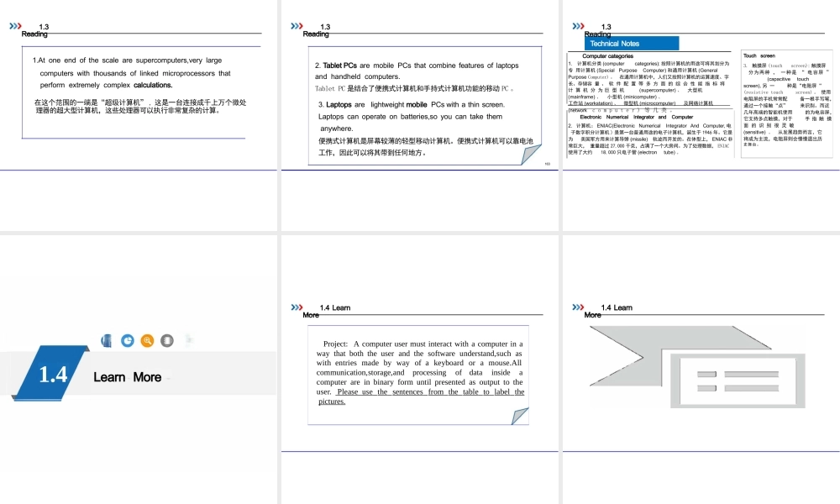Click the page curl corner on the Project slide
840x504 pixels.
coord(520,416)
